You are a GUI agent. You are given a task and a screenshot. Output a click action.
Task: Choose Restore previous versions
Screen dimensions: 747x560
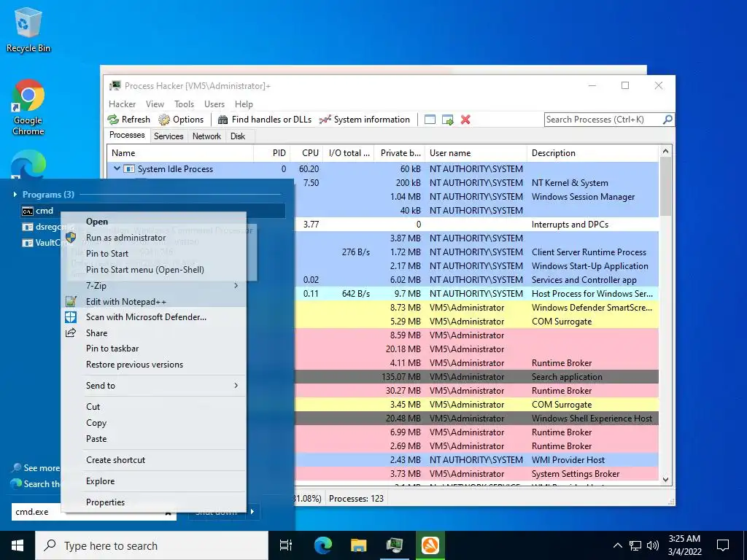click(x=134, y=365)
